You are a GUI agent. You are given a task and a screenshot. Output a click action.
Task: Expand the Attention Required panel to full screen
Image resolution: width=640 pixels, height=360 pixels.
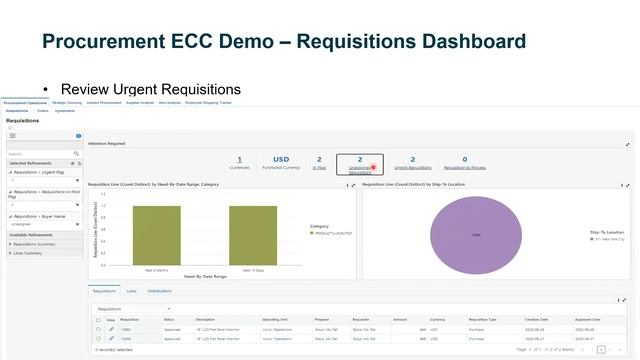click(627, 144)
